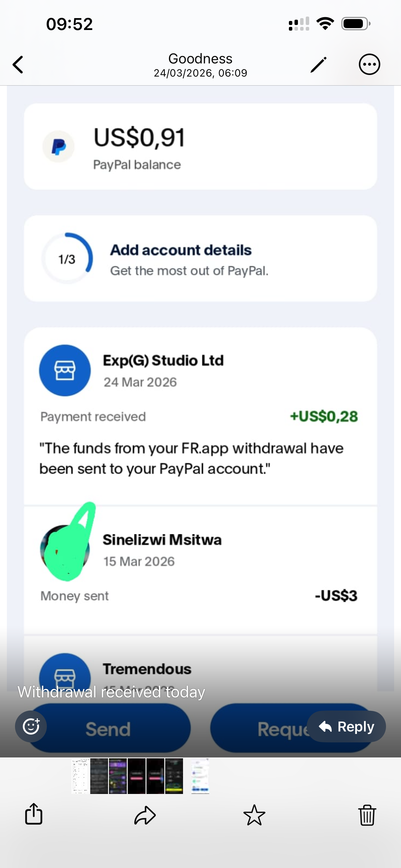Viewport: 401px width, 868px height.
Task: Open the Sinelizwi Msitwa transaction
Action: click(x=161, y=540)
